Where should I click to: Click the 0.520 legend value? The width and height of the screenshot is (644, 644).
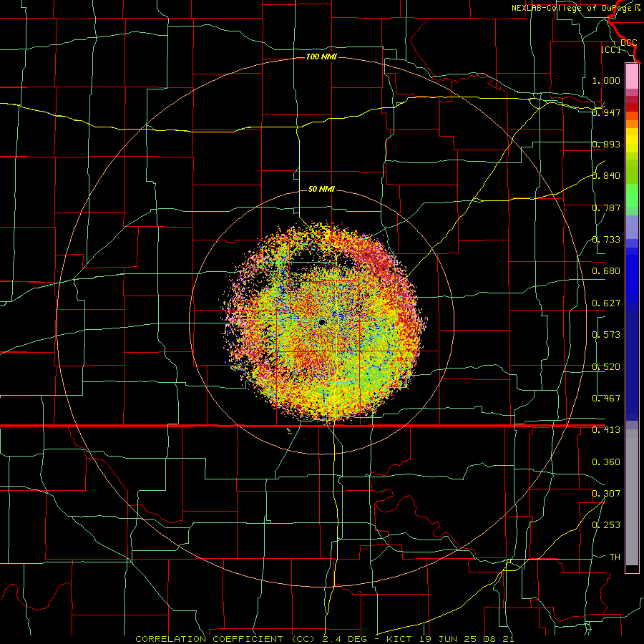pyautogui.click(x=606, y=367)
